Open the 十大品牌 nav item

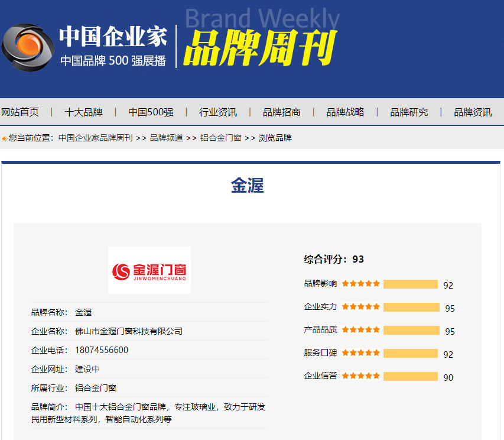pos(83,112)
